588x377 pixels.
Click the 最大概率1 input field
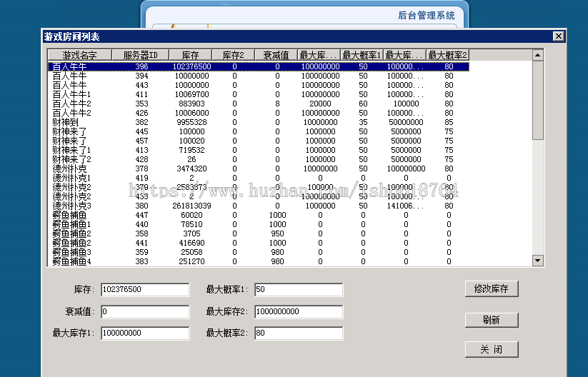[298, 290]
